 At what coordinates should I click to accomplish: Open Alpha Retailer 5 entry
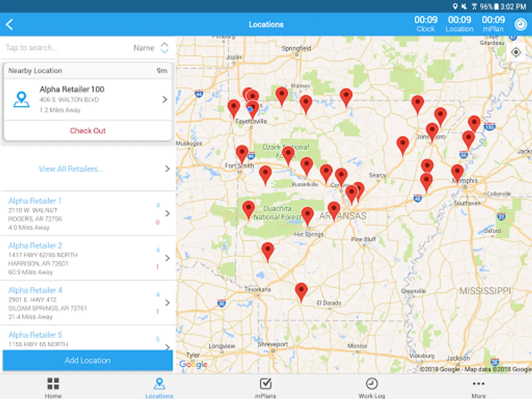88,338
